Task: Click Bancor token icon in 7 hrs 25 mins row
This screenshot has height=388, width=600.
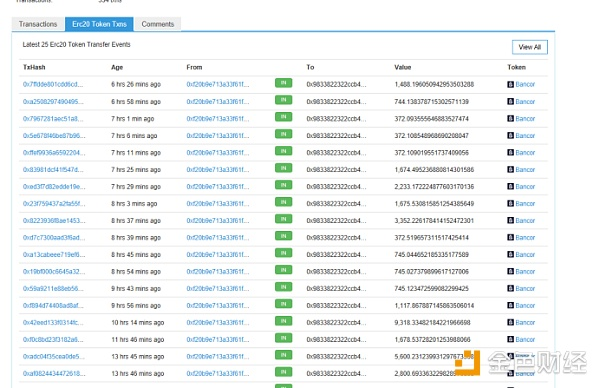Action: click(x=510, y=169)
